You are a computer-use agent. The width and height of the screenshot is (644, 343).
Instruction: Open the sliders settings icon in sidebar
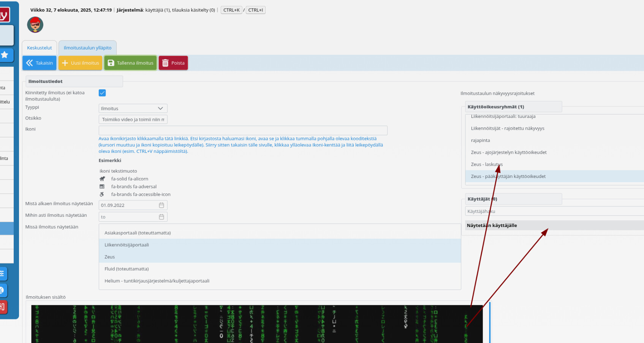[x=2, y=273]
